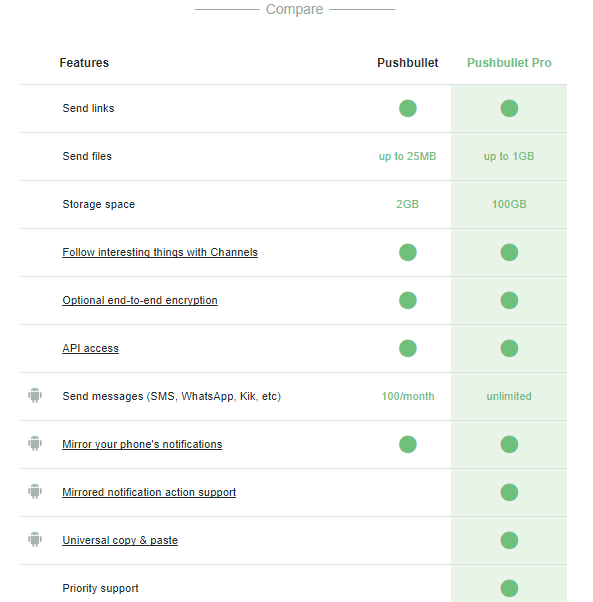Click Android icon next to Universal copy & paste

35,539
